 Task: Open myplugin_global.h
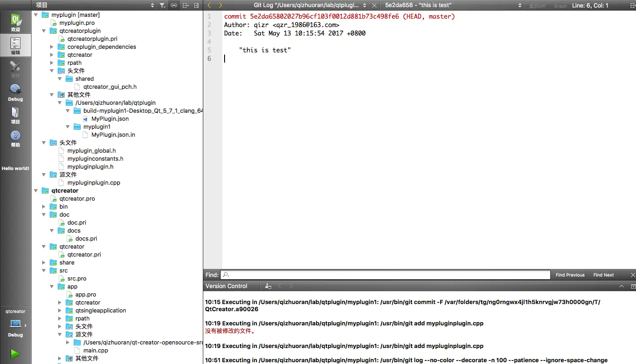pyautogui.click(x=91, y=150)
